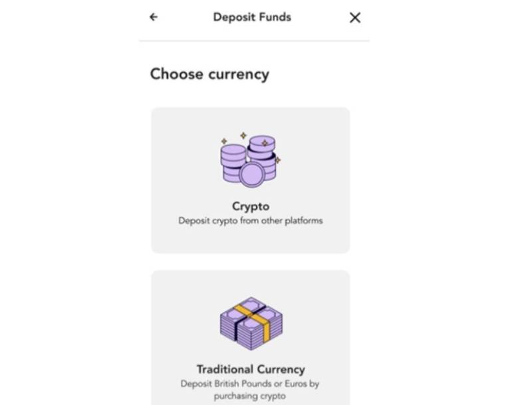Click the top coin with a sparkle
The width and height of the screenshot is (532, 405).
(x=262, y=142)
